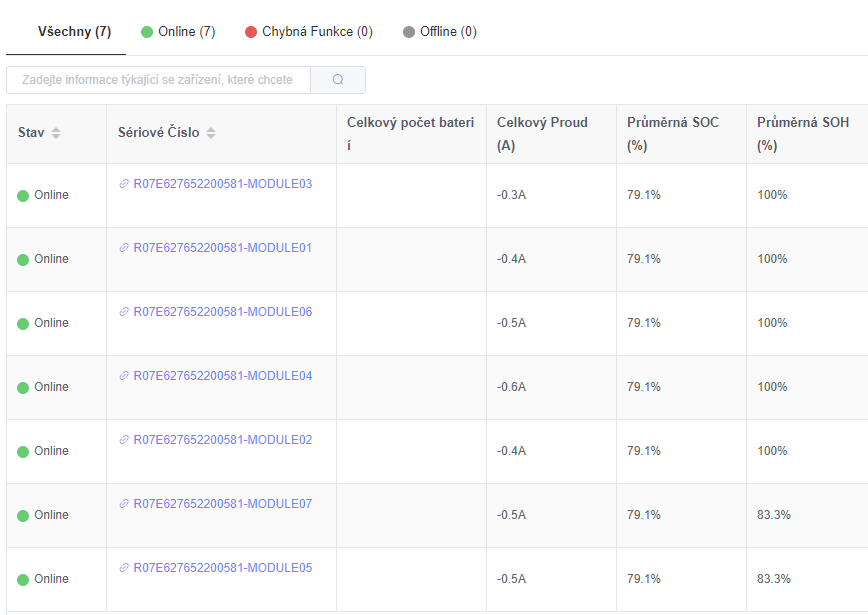Open R07E627652200581-MODULE02 device link
This screenshot has width=868, height=615.
tap(222, 440)
